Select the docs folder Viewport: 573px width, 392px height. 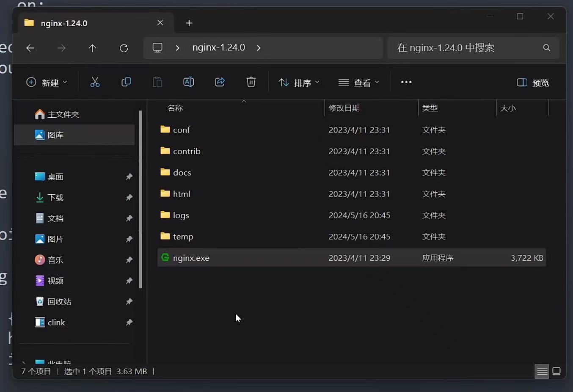click(x=352, y=173)
